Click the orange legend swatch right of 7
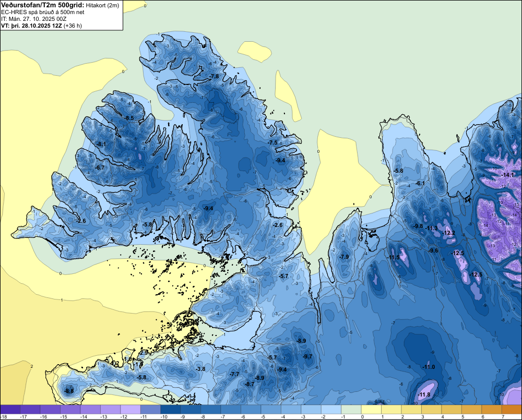The width and height of the screenshot is (522, 420). [x=512, y=410]
